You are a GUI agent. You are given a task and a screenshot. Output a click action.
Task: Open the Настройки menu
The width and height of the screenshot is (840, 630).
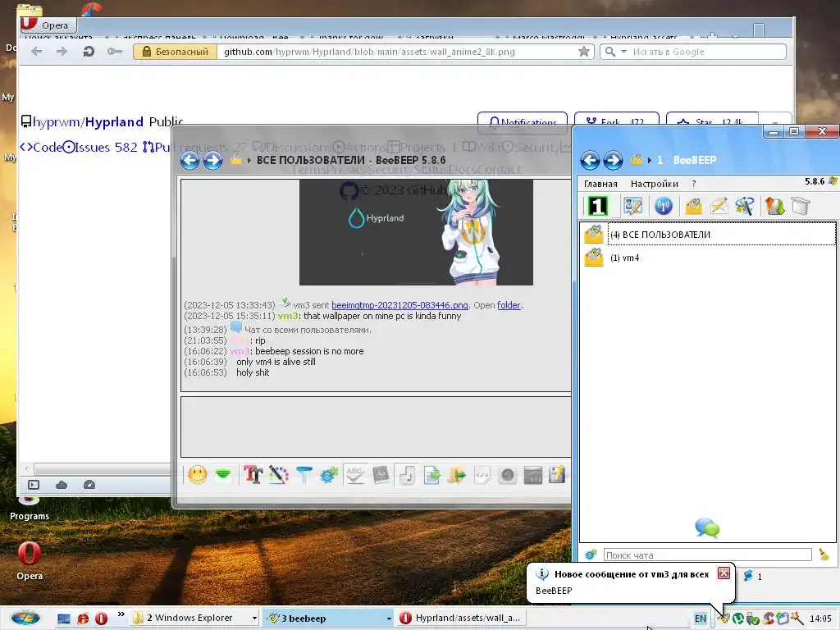pos(654,184)
